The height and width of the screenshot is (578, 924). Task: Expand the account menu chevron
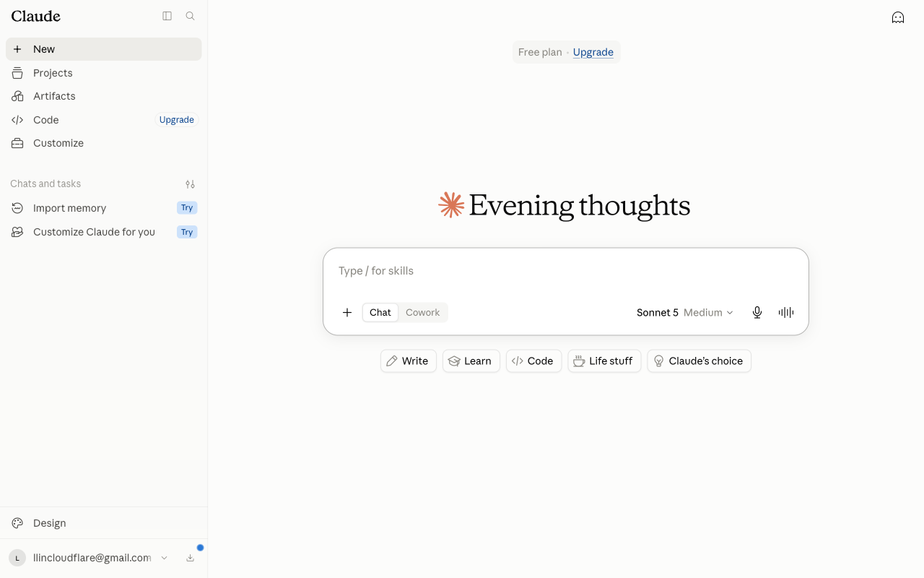[165, 558]
